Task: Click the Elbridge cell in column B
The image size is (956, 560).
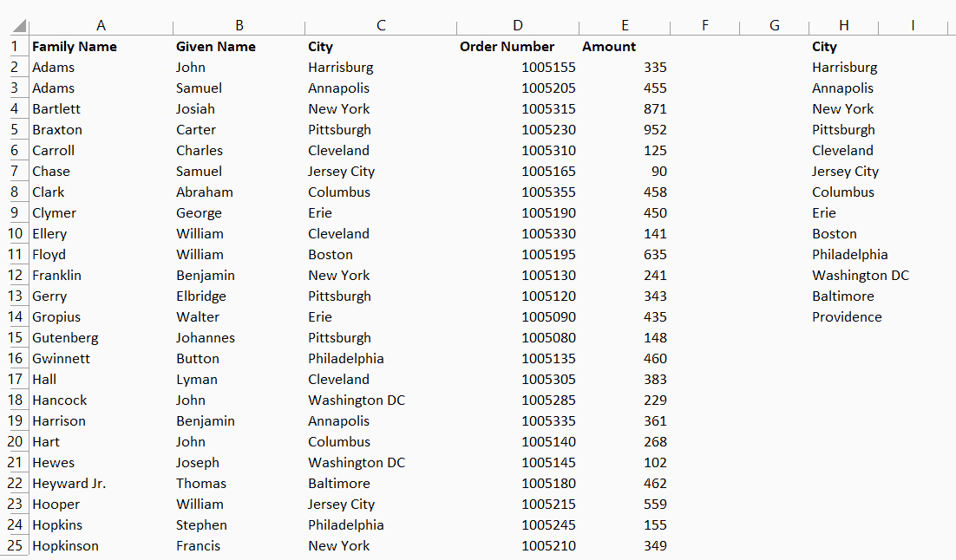Action: click(200, 296)
